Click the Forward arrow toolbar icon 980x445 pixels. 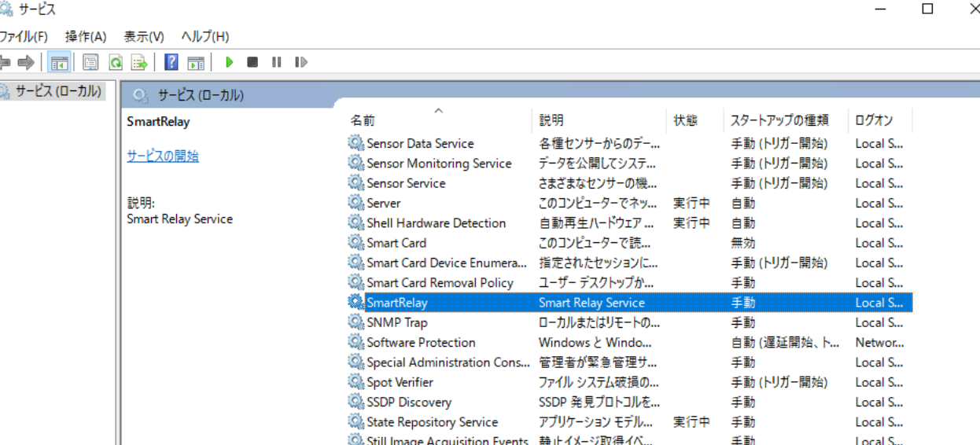coord(26,62)
